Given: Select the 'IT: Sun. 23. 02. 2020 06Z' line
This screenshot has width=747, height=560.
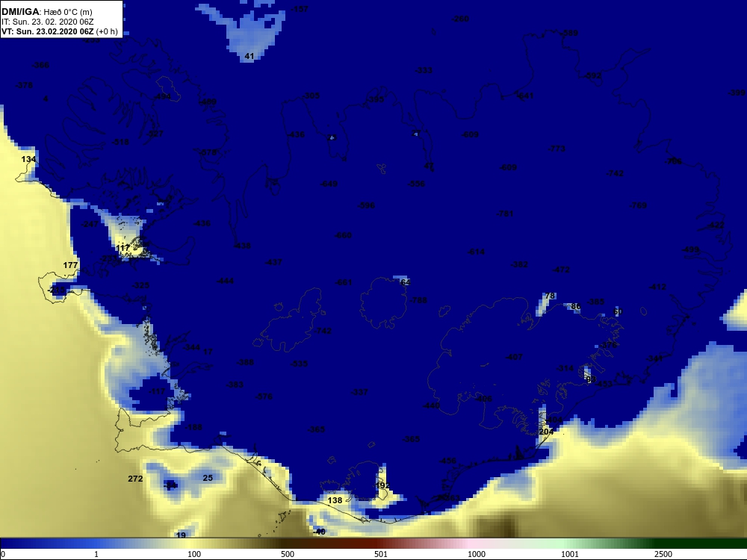Looking at the screenshot, I should (47, 22).
